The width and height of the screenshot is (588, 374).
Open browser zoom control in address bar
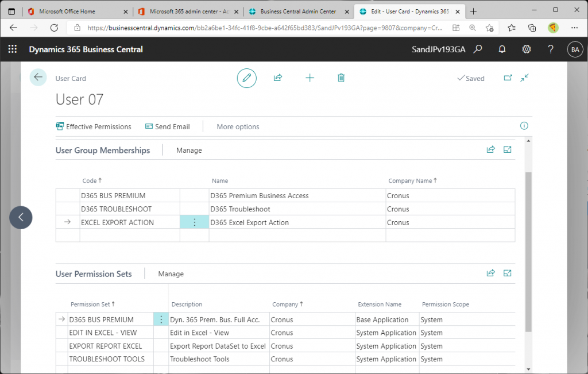(x=473, y=28)
